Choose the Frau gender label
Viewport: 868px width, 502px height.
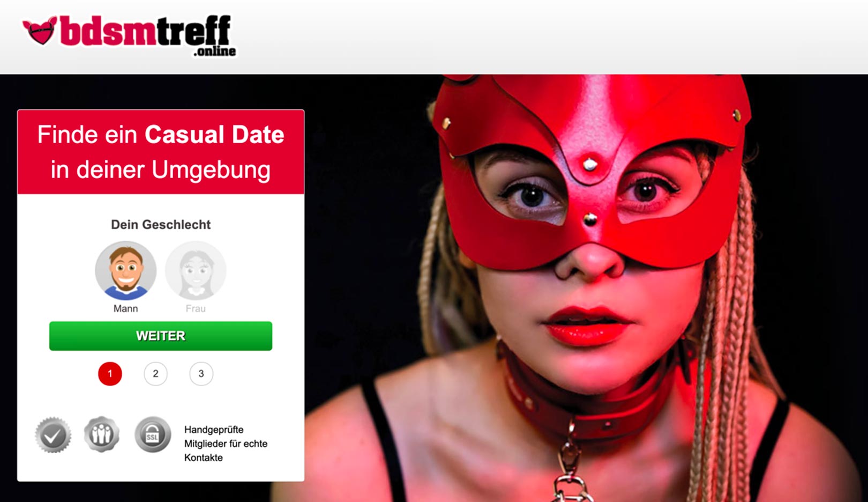tap(196, 308)
